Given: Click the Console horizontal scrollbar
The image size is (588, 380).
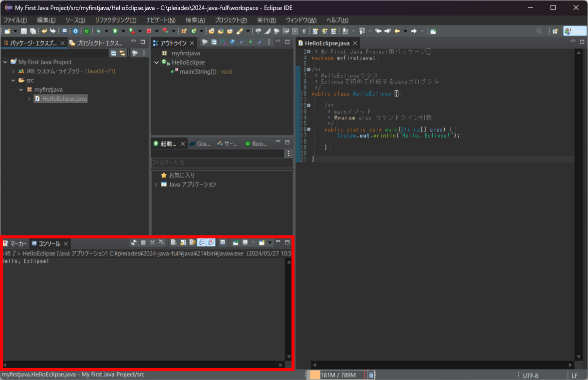Looking at the screenshot, I should click(143, 365).
